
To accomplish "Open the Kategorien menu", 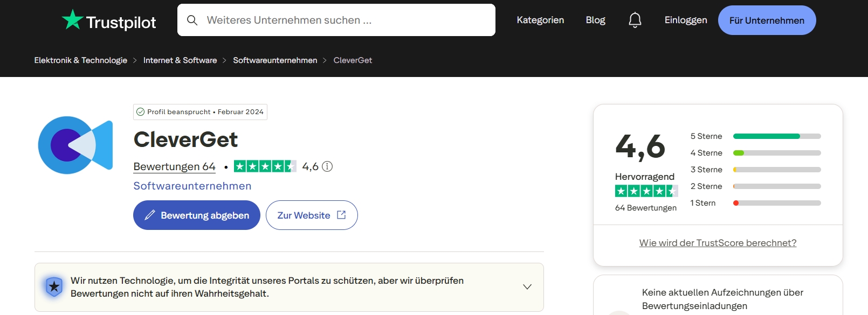I will pyautogui.click(x=540, y=20).
